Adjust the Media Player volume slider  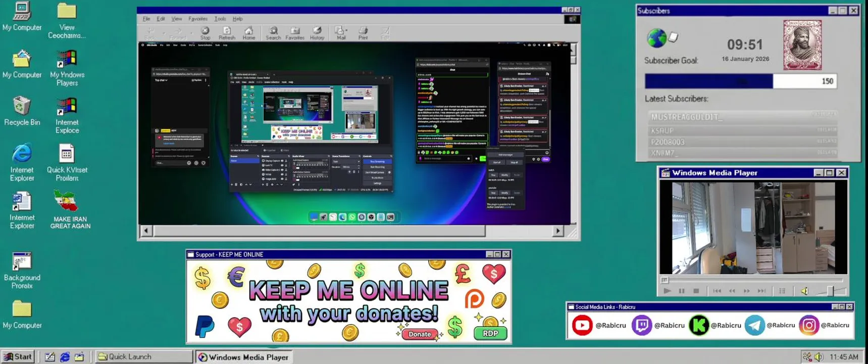pyautogui.click(x=830, y=291)
